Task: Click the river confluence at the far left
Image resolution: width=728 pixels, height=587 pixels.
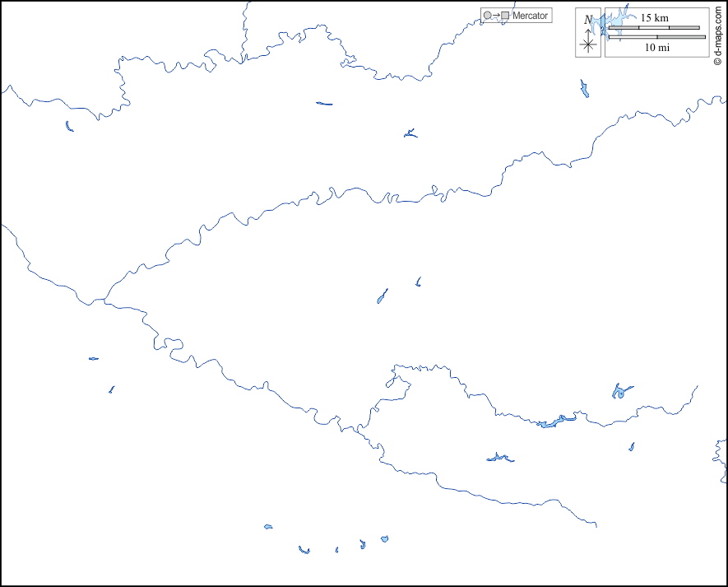Action: click(103, 300)
